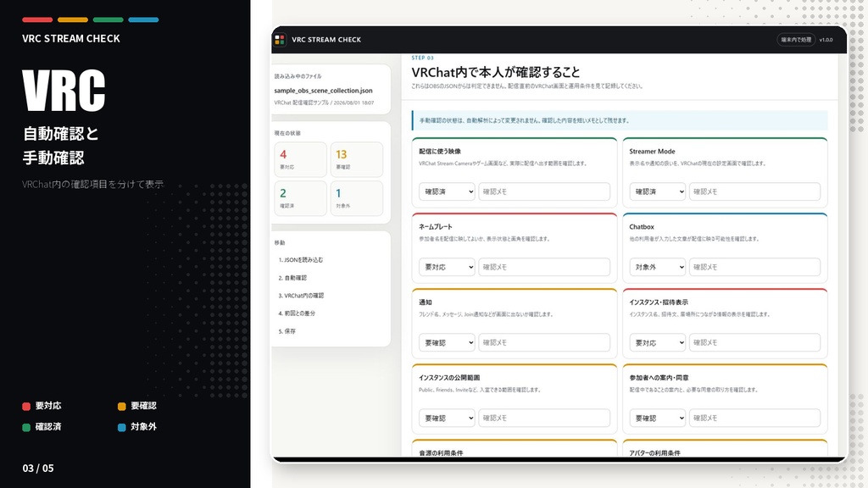Click the red 要対応 legend swatch
This screenshot has height=488, width=868.
pyautogui.click(x=26, y=406)
